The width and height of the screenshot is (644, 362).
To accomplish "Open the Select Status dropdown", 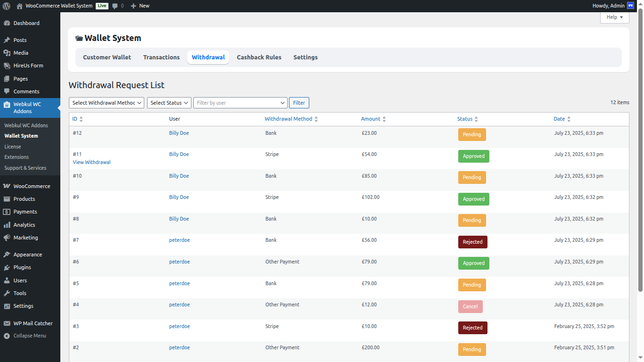I will [x=169, y=103].
